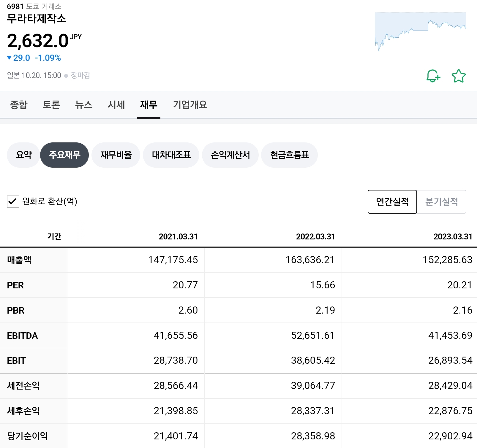The width and height of the screenshot is (477, 448).
Task: Click the PBR value 2.16
Action: [x=462, y=310]
